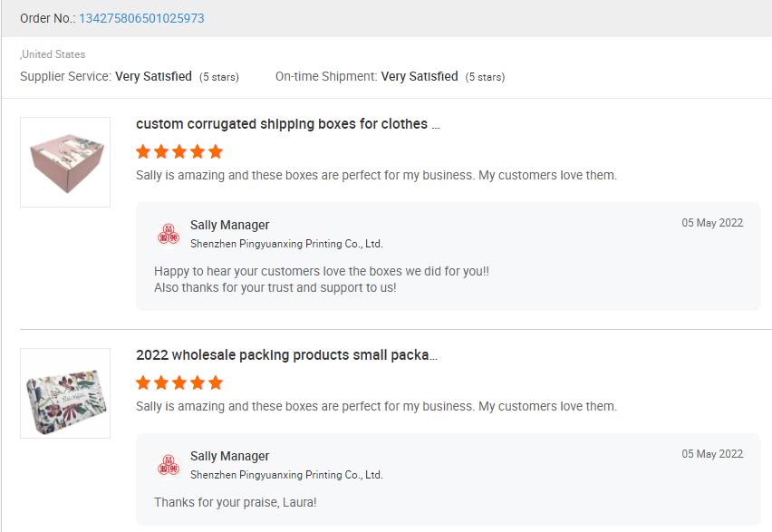772x532 pixels.
Task: Open Shenzhen Pingyuanxing Printing link in corrugated boxes reply
Action: tap(286, 244)
